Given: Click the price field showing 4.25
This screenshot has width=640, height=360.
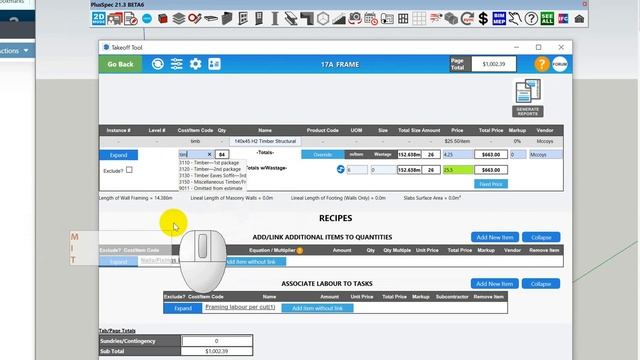Looking at the screenshot, I should point(458,155).
